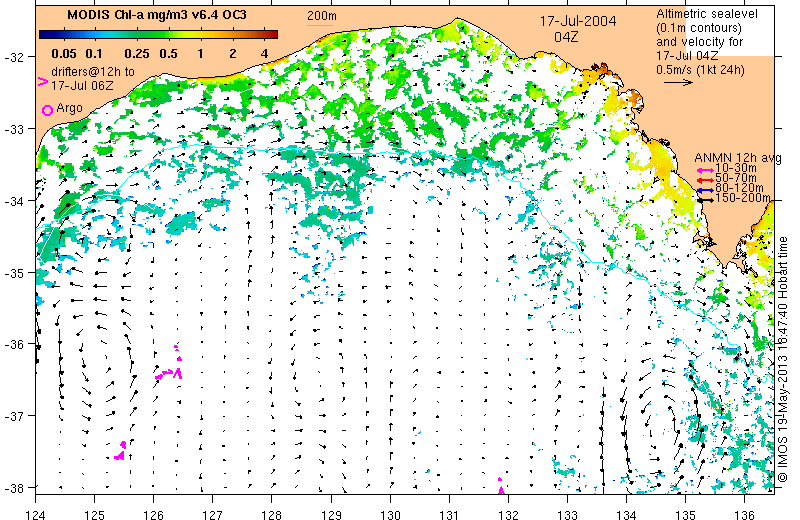Viewport: 800px width, 520px height.
Task: Click the '50-70m' depth label
Action: point(736,178)
